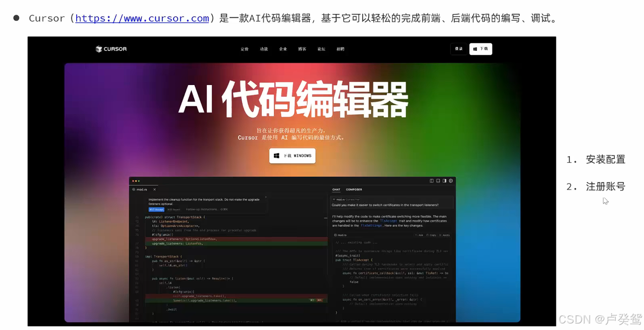The width and height of the screenshot is (644, 330).
Task: Dismiss the inline prompt with its X
Action: (266, 197)
